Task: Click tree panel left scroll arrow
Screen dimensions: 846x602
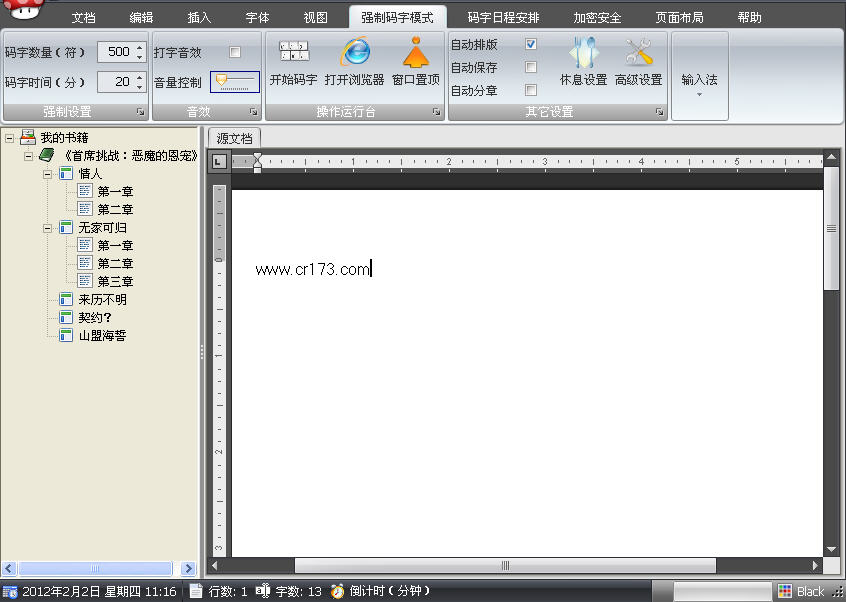Action: [9, 568]
